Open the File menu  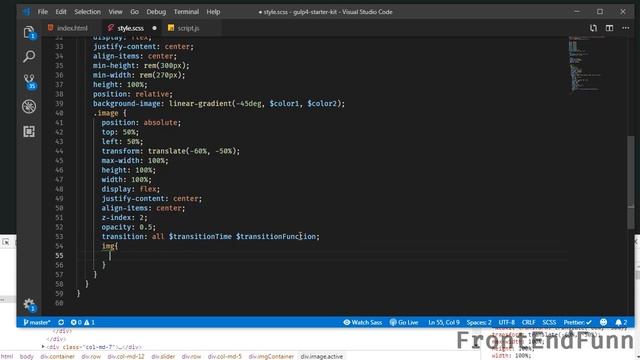tap(43, 12)
